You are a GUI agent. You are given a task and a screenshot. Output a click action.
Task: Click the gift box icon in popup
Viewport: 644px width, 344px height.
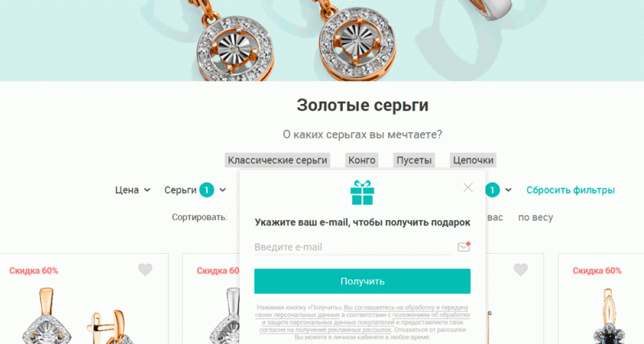pos(361,193)
